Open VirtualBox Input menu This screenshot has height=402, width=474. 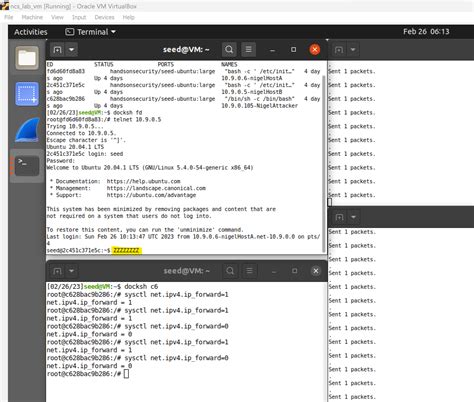point(79,17)
